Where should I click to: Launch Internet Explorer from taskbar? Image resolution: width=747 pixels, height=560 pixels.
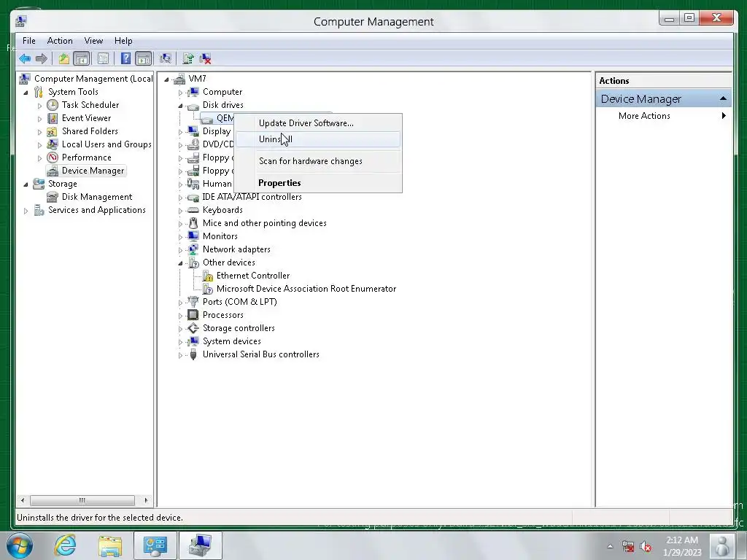tap(65, 545)
